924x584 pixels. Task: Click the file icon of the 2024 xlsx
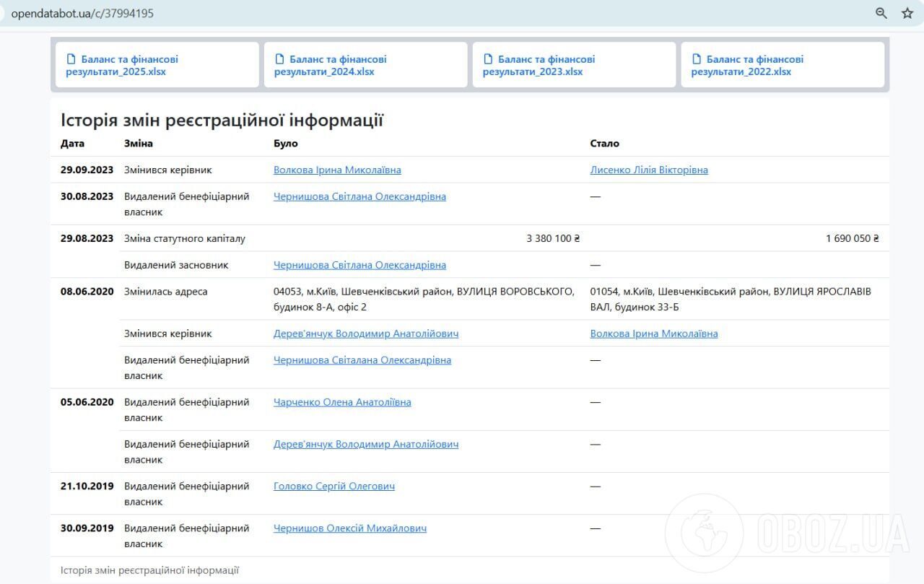[x=279, y=59]
